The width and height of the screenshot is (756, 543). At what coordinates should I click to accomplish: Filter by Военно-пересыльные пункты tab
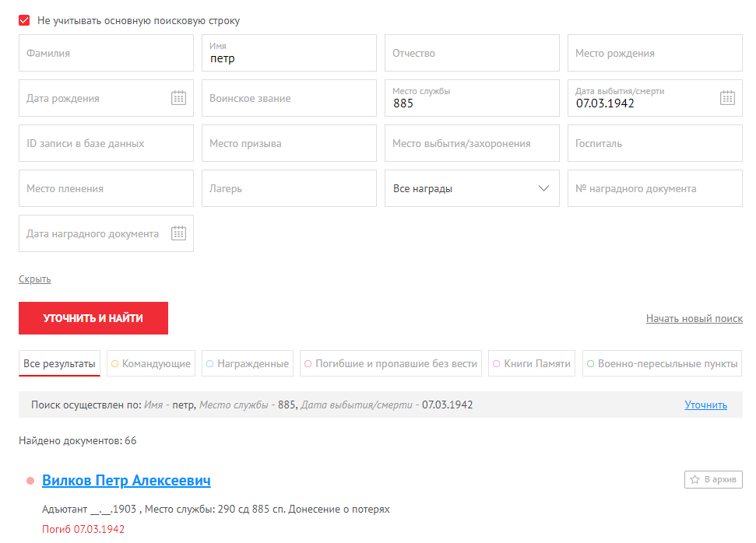pos(662,363)
